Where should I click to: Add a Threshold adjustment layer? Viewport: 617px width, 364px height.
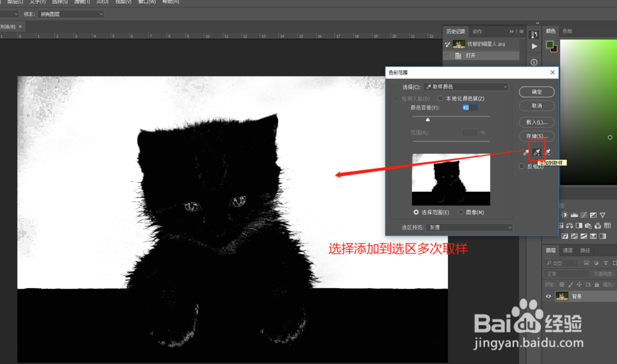click(584, 236)
